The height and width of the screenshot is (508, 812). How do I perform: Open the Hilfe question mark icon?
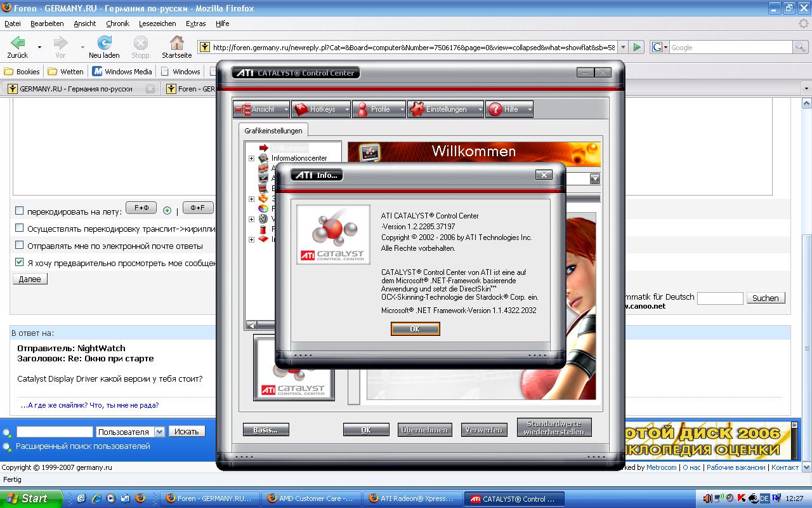click(x=495, y=109)
